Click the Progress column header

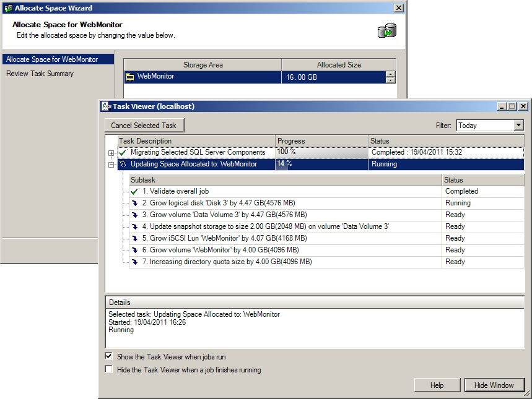[321, 141]
